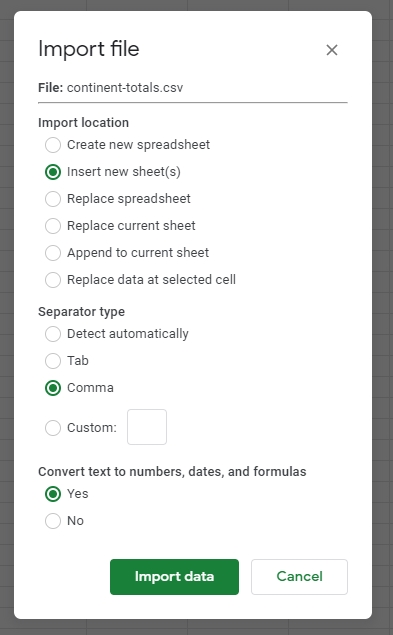The width and height of the screenshot is (393, 635).
Task: Select No for text conversion
Action: coord(53,521)
